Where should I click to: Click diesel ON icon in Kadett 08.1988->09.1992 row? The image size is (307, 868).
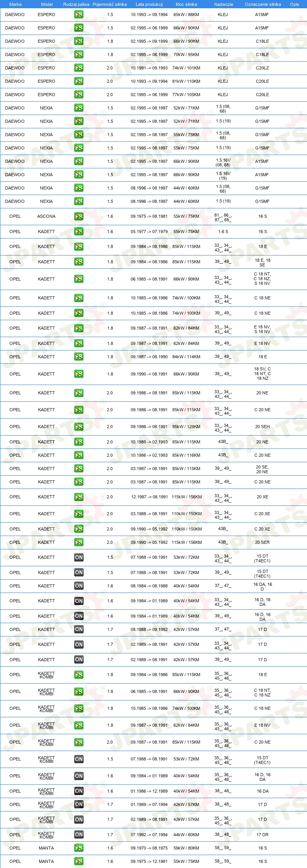(x=79, y=629)
